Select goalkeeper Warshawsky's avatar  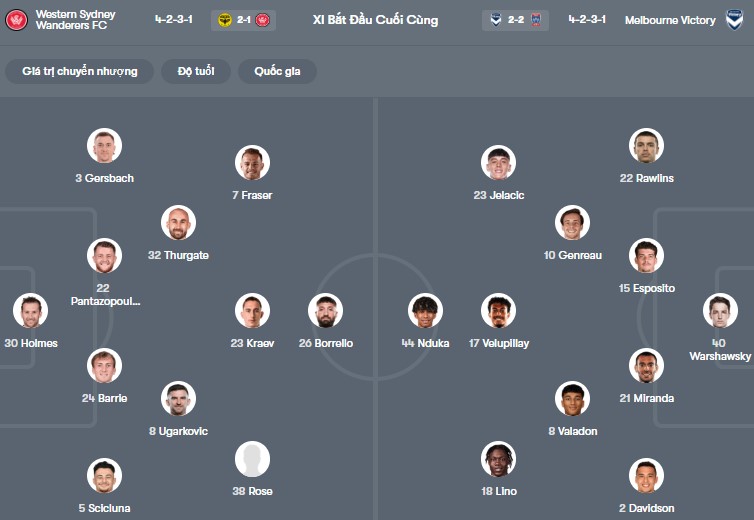coord(719,311)
